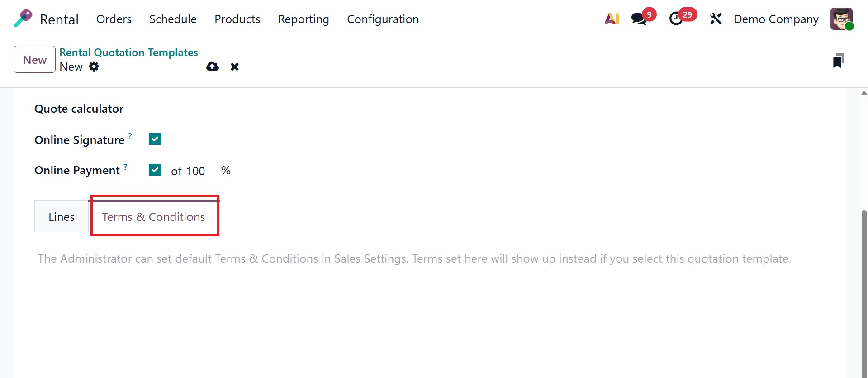Uncheck the Online Signature checkbox
Image resolution: width=868 pixels, height=378 pixels.
click(155, 139)
